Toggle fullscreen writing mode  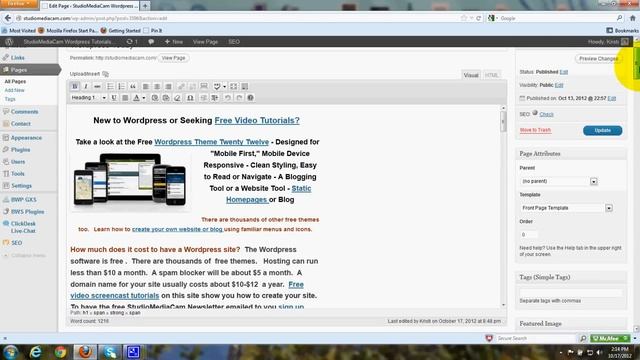tap(233, 87)
